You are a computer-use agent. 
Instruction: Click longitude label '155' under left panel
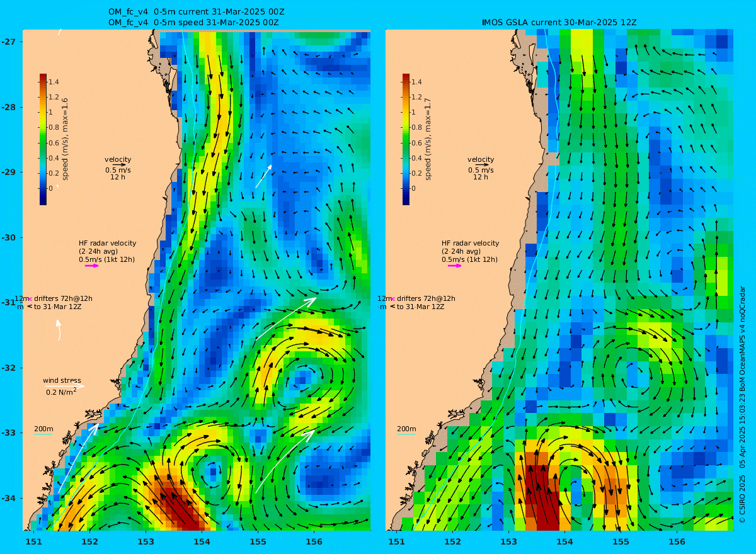(x=258, y=541)
